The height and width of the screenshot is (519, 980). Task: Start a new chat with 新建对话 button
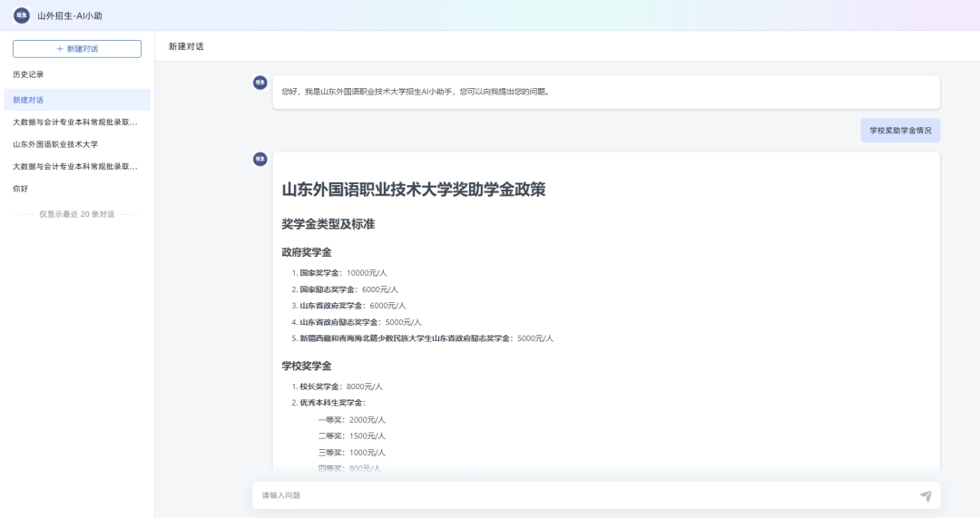pos(77,49)
